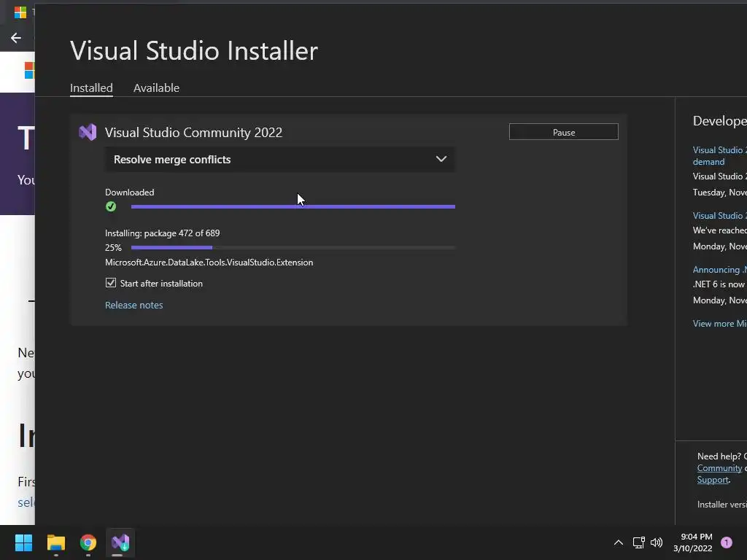Click the Installing package 472 of 689 text

(163, 233)
